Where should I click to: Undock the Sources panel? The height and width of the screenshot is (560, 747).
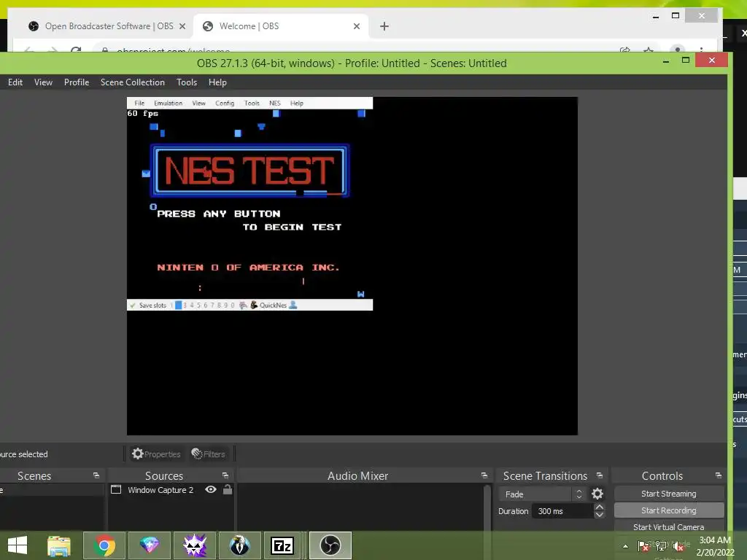pos(225,475)
